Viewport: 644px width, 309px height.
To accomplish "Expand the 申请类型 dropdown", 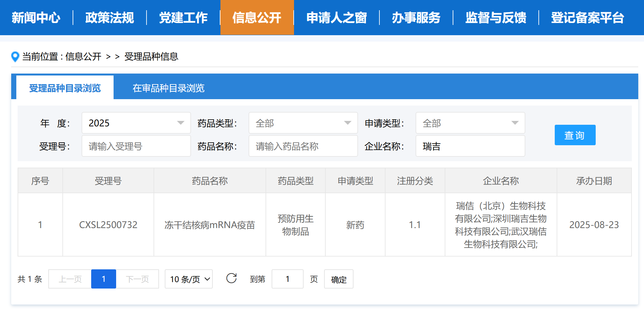I will click(x=470, y=123).
